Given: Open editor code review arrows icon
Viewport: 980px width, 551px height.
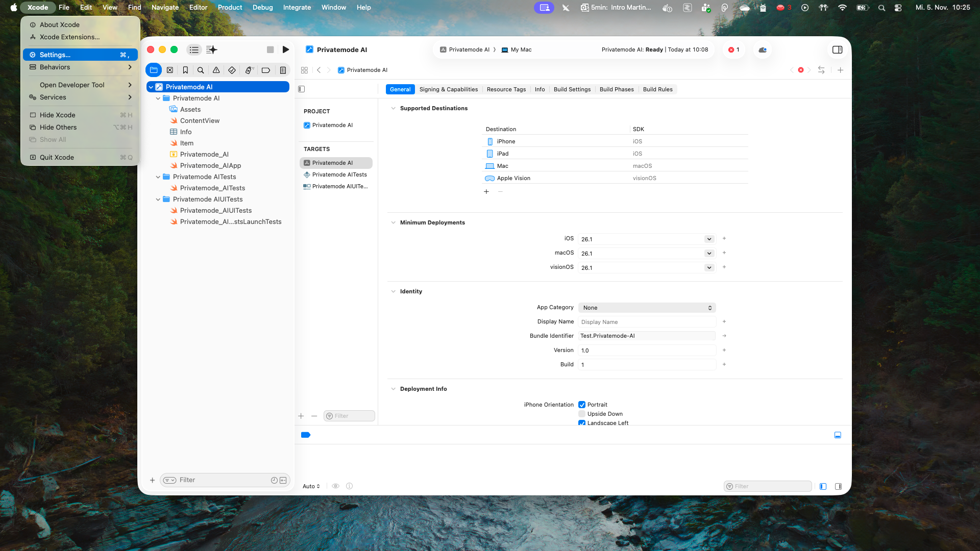Looking at the screenshot, I should pos(821,70).
